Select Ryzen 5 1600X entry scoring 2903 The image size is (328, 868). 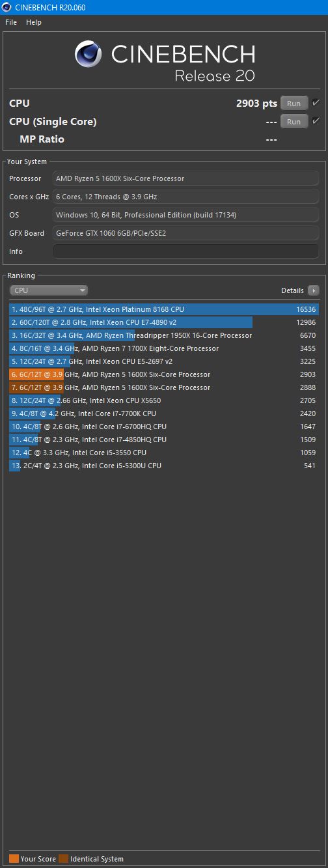[164, 374]
